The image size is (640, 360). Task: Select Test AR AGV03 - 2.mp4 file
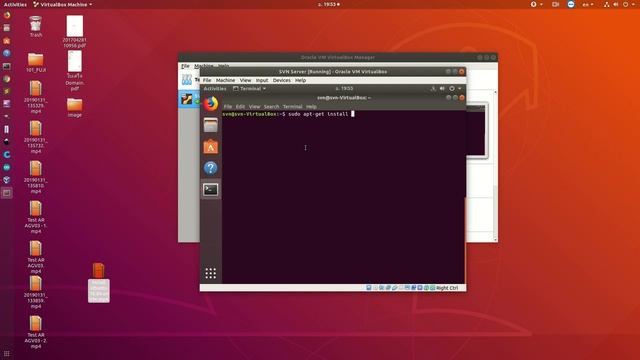pos(36,332)
